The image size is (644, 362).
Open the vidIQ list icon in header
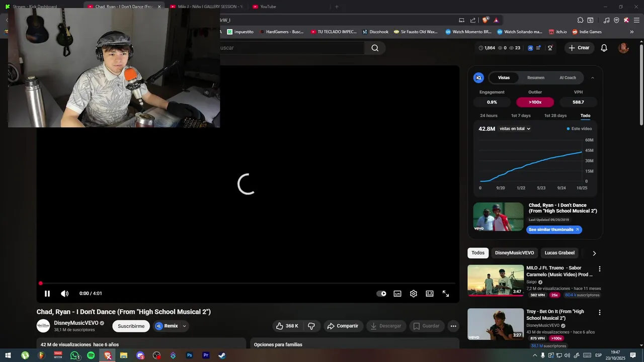point(538,48)
